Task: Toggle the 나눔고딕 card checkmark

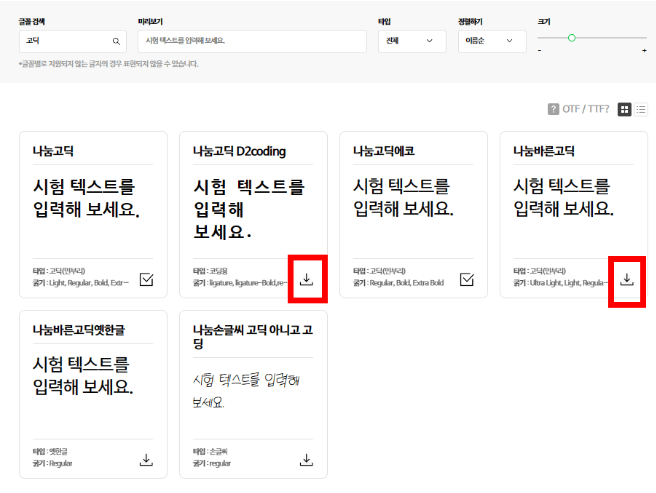Action: (x=146, y=279)
